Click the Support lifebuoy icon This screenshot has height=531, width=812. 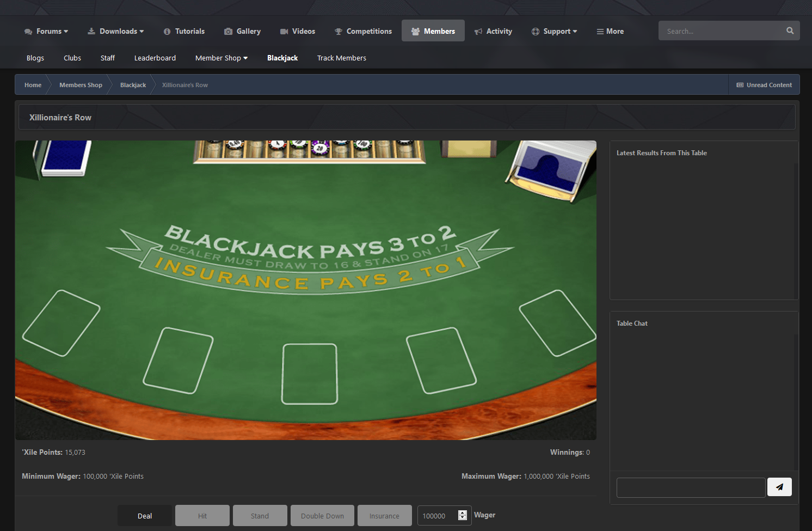point(536,32)
